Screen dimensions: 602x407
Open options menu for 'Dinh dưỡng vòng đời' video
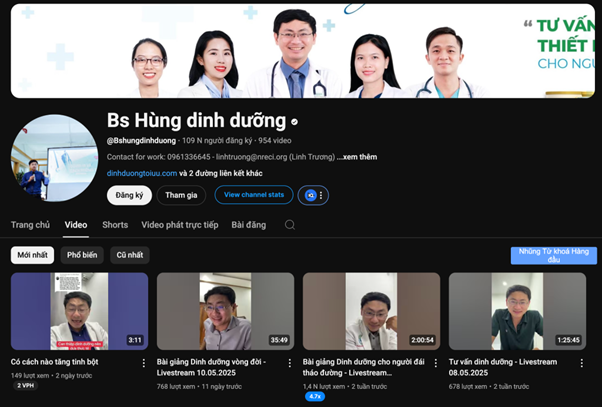click(x=289, y=363)
